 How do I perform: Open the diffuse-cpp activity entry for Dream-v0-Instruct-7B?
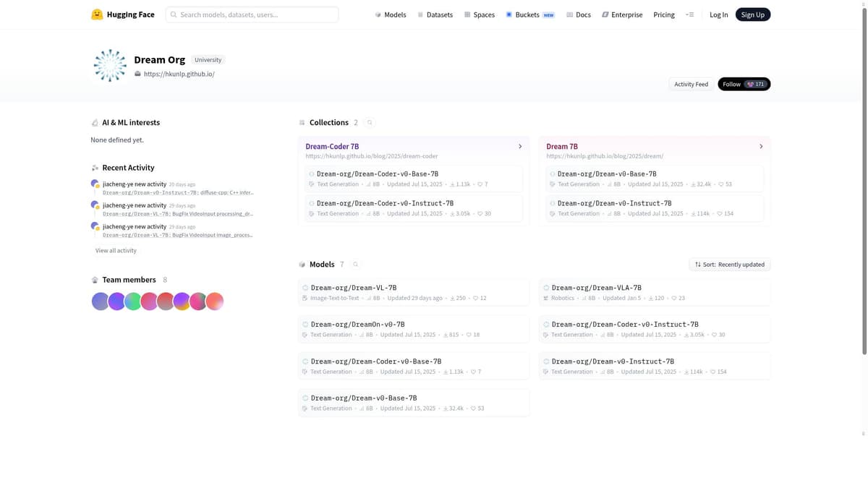pos(178,193)
